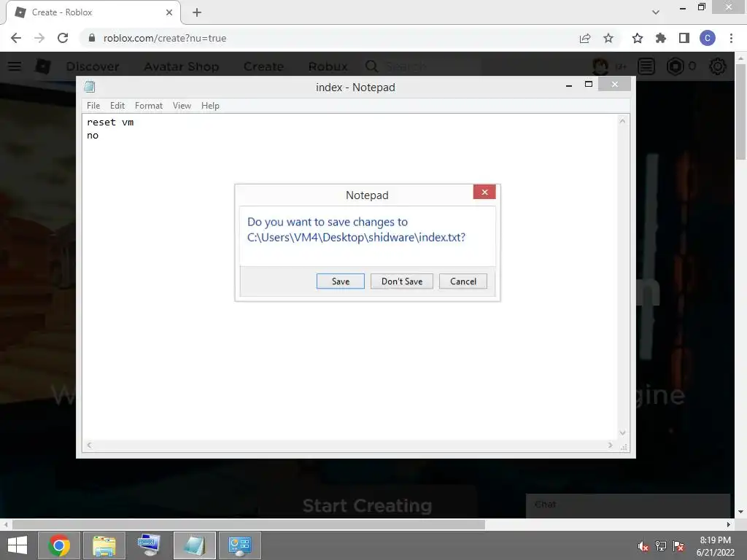747x560 pixels.
Task: Cancel the save changes prompt
Action: (463, 281)
